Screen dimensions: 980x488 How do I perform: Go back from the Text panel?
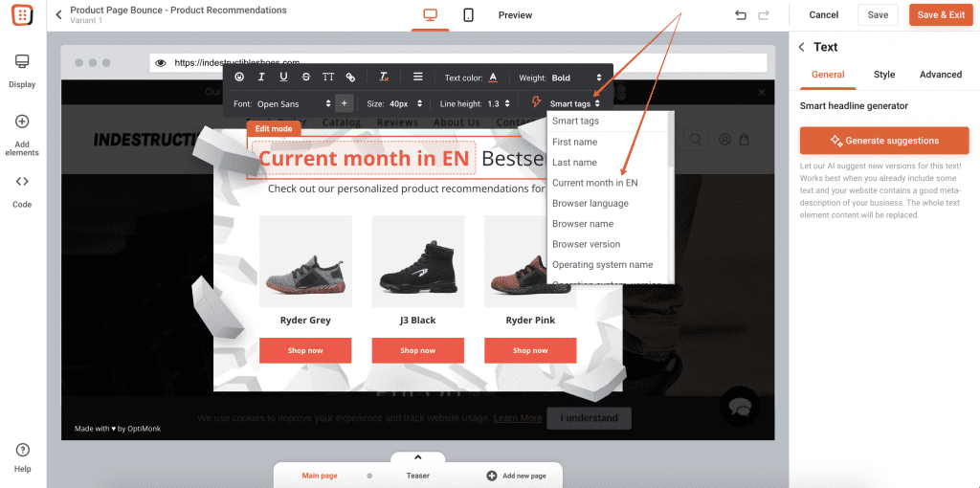[801, 48]
